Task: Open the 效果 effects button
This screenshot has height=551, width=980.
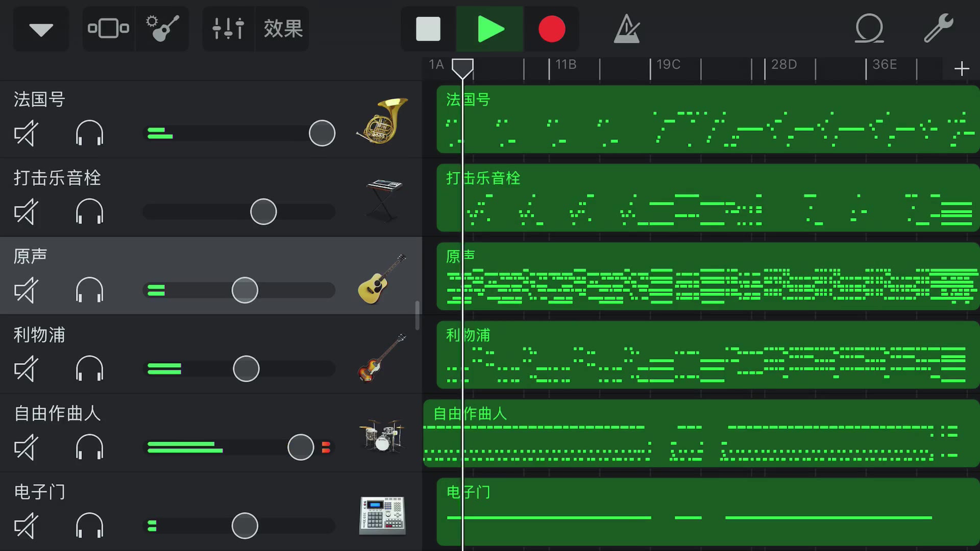Action: (x=283, y=29)
